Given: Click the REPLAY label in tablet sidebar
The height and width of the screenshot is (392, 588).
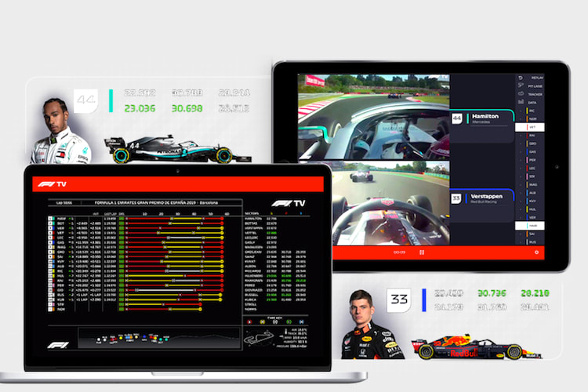Looking at the screenshot, I should point(536,78).
